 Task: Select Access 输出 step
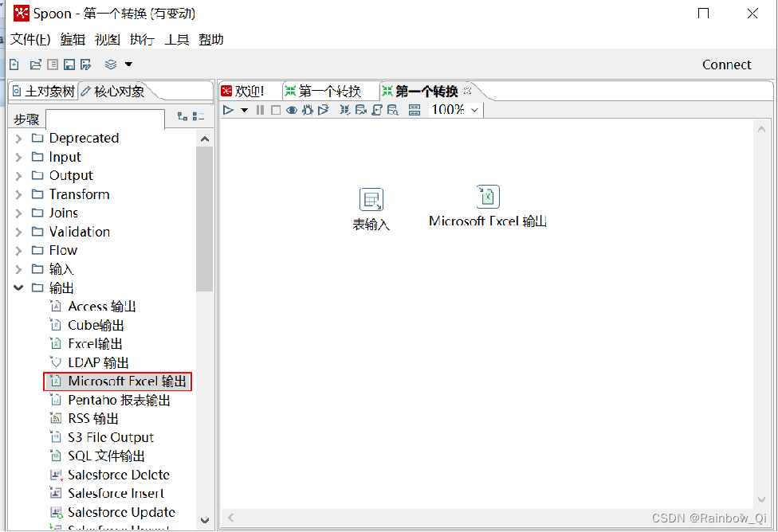pyautogui.click(x=93, y=307)
